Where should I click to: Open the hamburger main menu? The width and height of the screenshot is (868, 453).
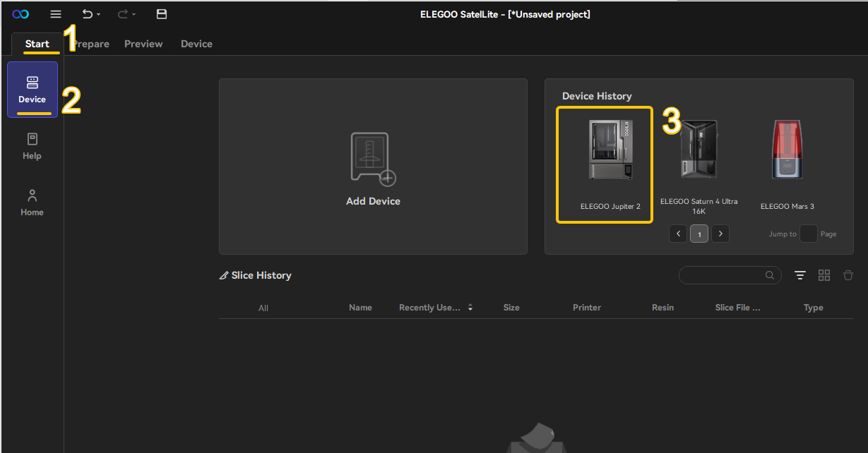56,14
